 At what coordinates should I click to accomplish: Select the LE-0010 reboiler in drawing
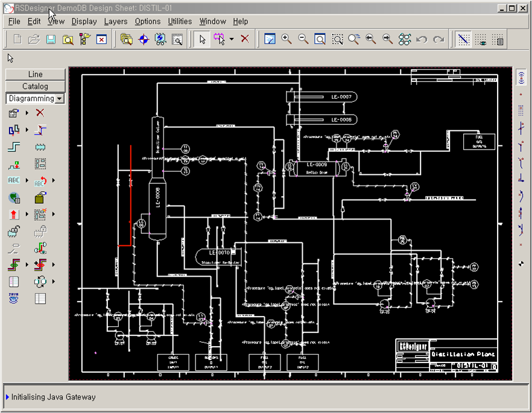[219, 257]
